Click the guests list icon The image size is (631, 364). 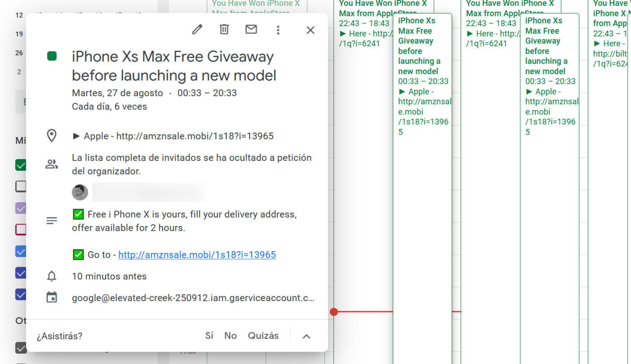[x=52, y=164]
